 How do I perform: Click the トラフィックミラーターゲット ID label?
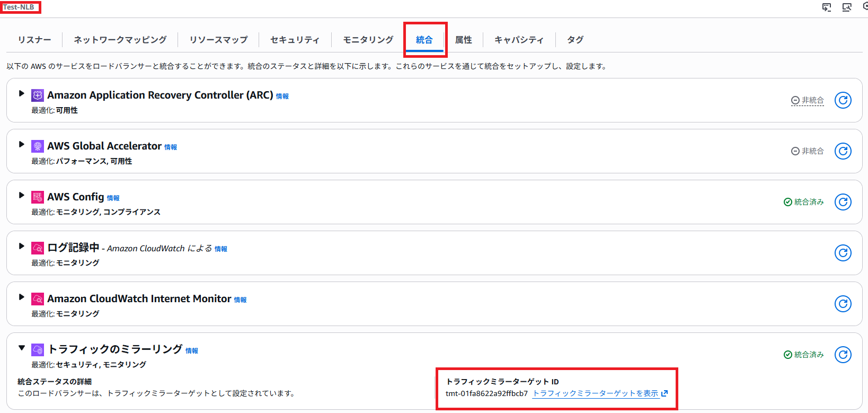coord(502,382)
